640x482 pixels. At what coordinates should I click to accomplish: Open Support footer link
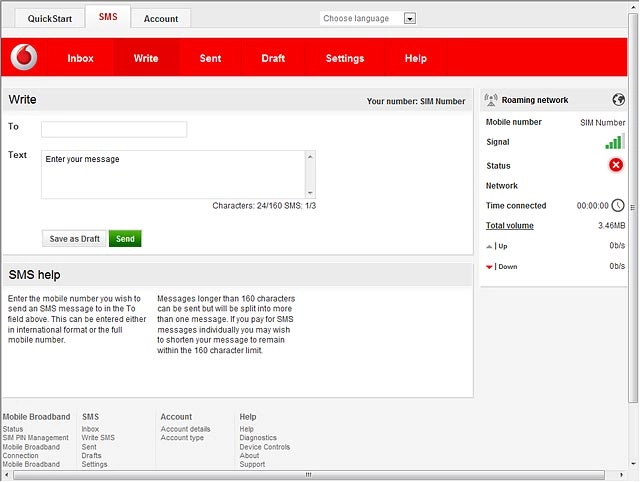(x=252, y=464)
